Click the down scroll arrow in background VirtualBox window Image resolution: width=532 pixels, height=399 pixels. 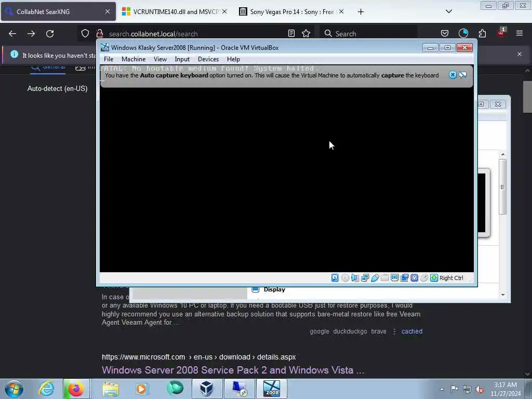[x=503, y=295]
